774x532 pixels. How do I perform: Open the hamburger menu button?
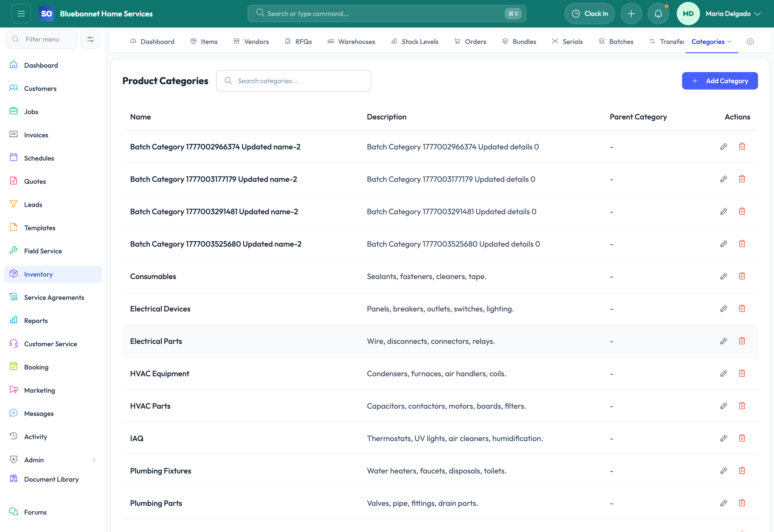click(x=21, y=14)
